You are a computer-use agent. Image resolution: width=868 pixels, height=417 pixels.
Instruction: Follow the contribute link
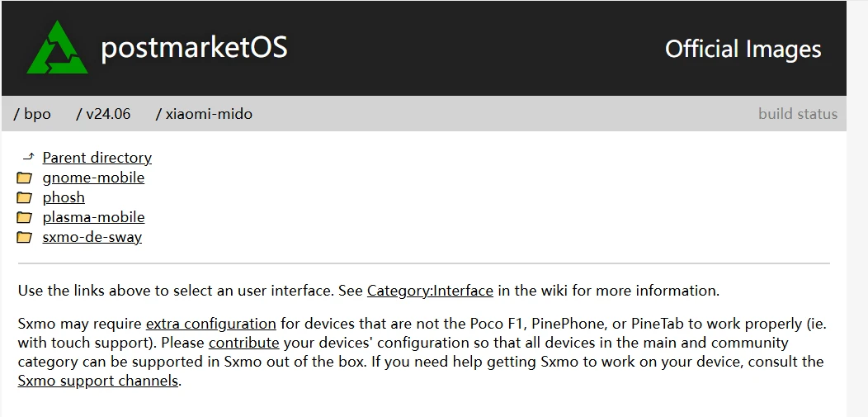pos(243,342)
